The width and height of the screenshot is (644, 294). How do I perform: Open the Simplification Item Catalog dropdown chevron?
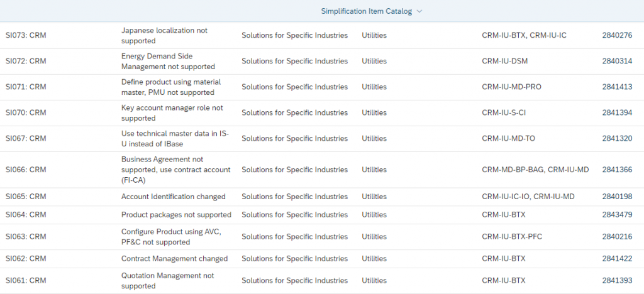[x=419, y=11]
